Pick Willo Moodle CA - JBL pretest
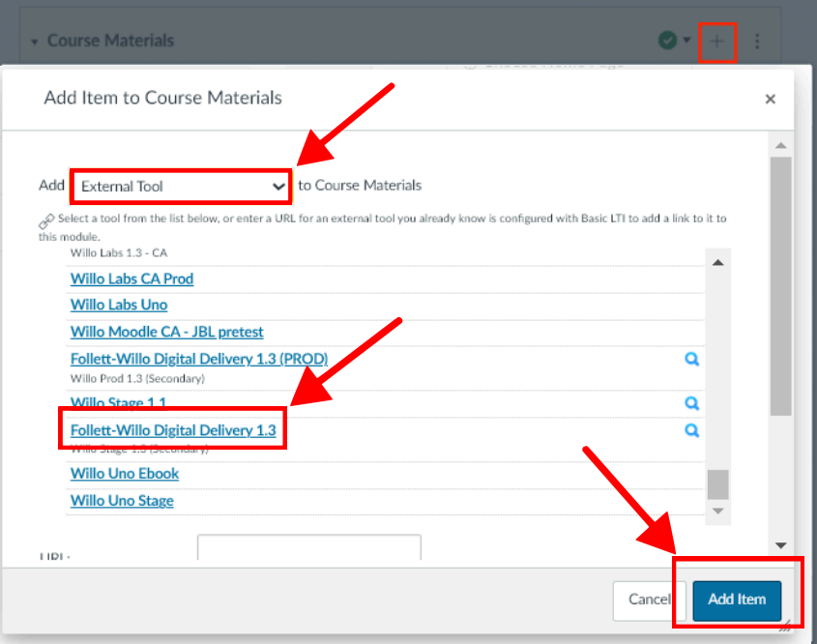This screenshot has height=644, width=817. pos(166,332)
